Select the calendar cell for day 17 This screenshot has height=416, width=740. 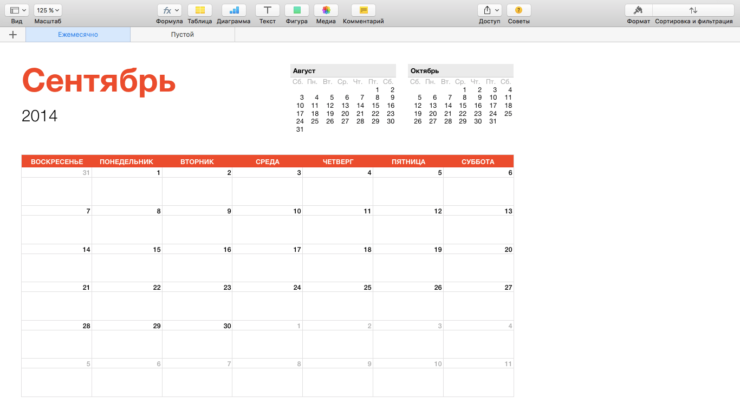click(x=267, y=263)
